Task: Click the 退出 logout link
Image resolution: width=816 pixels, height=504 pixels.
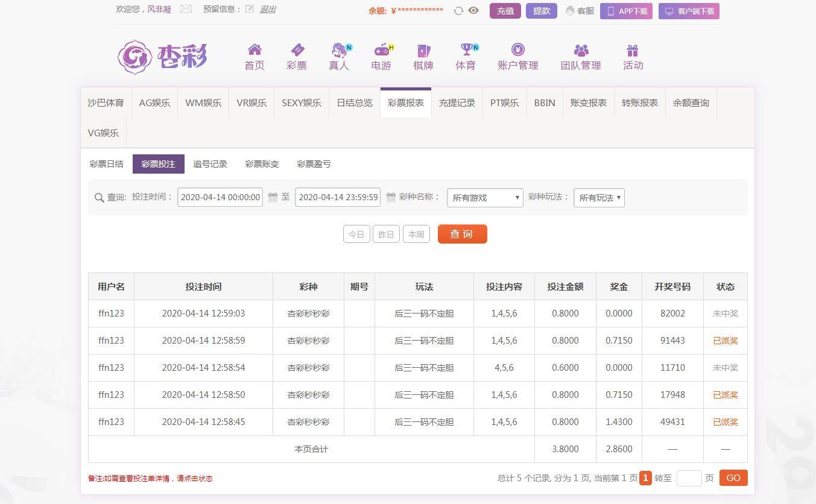Action: [267, 9]
